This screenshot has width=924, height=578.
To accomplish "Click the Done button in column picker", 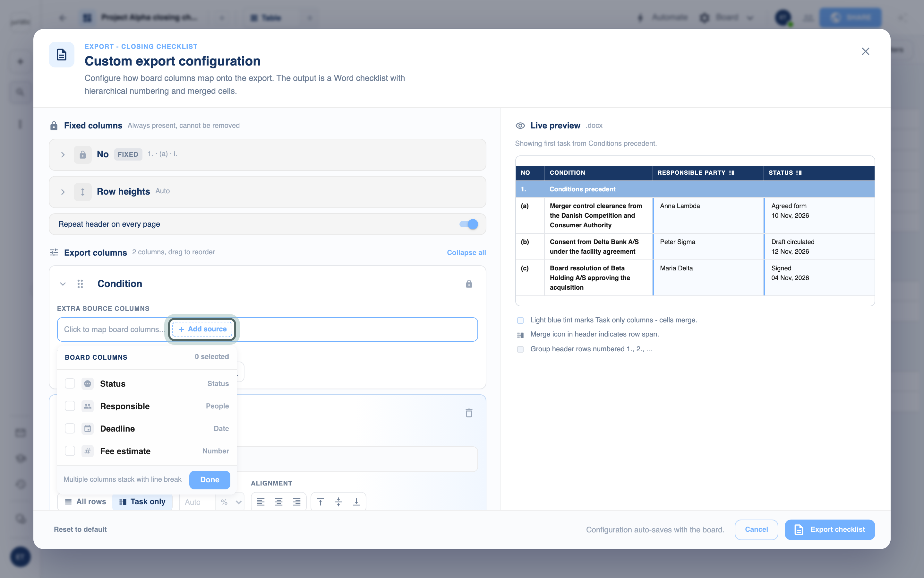I will [x=210, y=479].
